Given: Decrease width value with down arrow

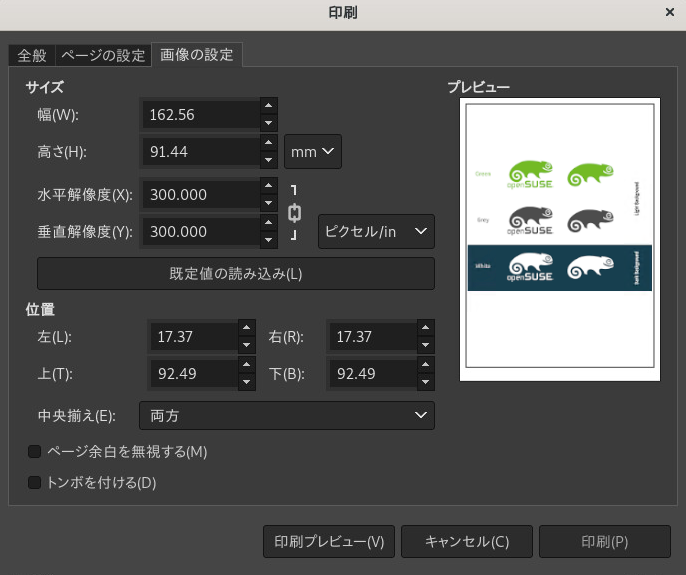Looking at the screenshot, I should click(269, 123).
